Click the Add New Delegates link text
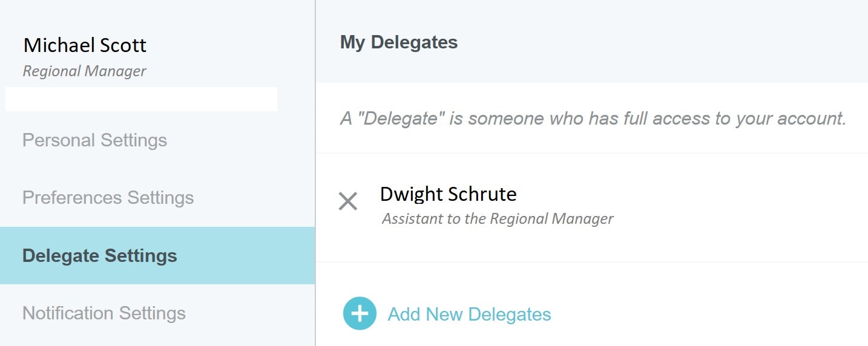Screen dimensions: 868x346 click(x=469, y=315)
